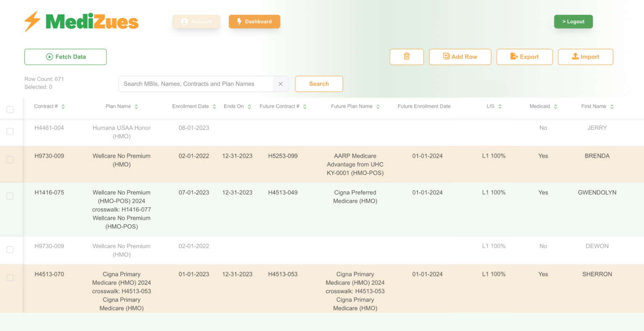Screen dimensions: 644x331
Task: Sort by First Name column arrows
Action: pyautogui.click(x=612, y=107)
